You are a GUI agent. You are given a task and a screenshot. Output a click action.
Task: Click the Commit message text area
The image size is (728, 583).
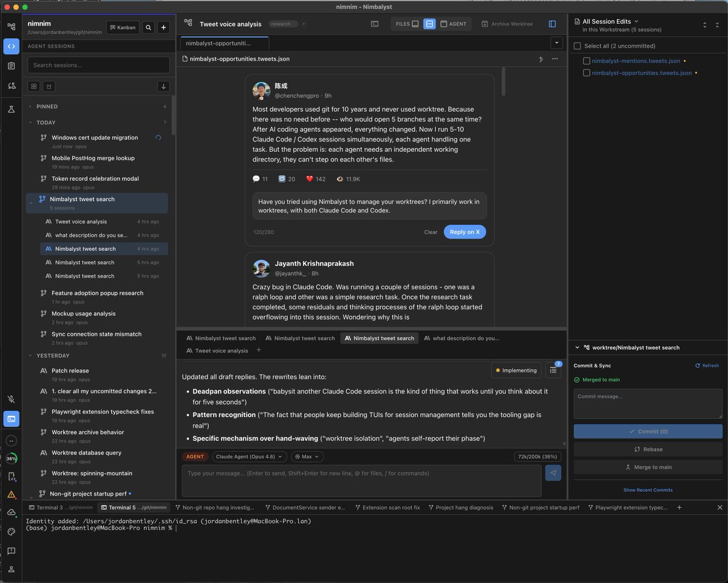tap(648, 404)
